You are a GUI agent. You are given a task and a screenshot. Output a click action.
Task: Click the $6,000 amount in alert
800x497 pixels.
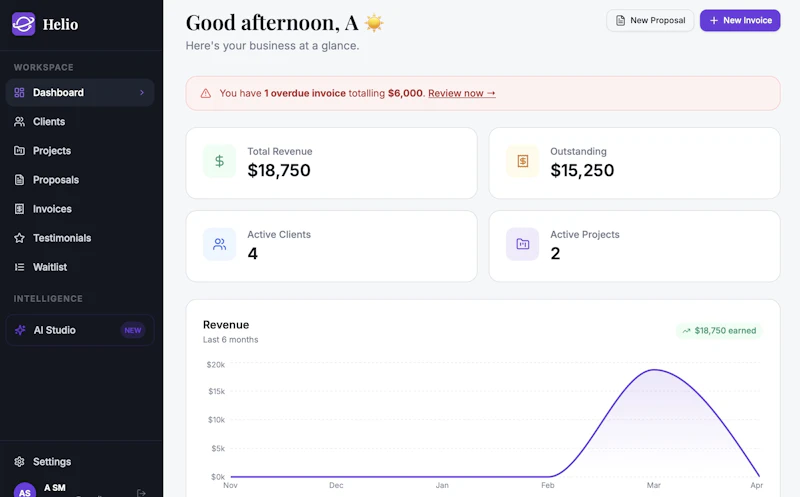pos(405,93)
